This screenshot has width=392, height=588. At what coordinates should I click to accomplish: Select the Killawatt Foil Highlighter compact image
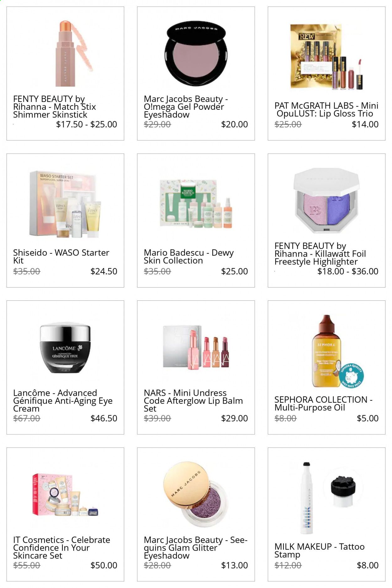coord(326,201)
